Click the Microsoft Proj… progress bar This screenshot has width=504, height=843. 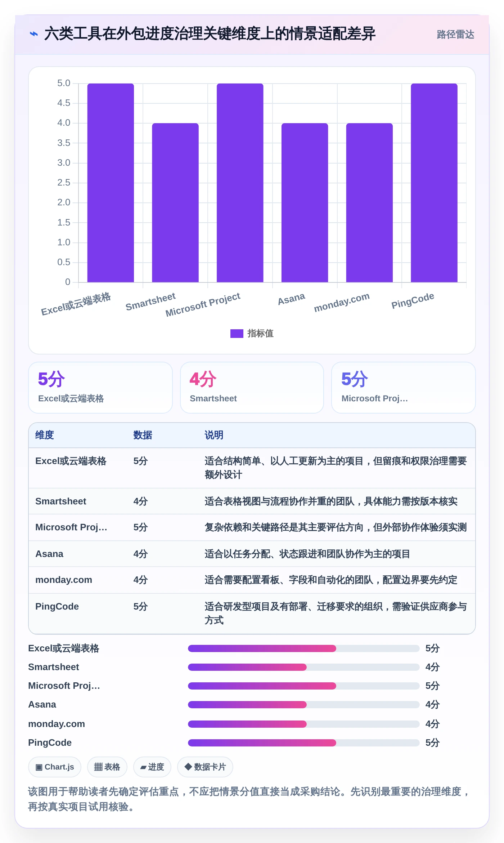tap(303, 686)
